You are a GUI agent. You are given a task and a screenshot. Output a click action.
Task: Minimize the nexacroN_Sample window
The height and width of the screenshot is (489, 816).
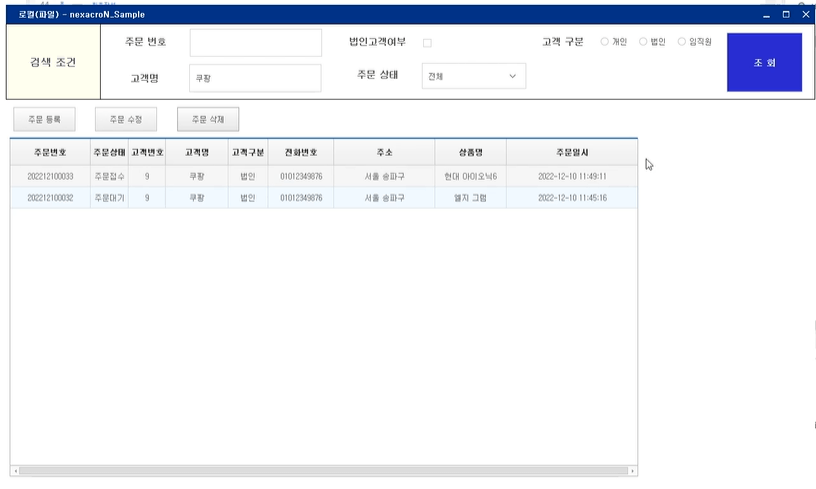pyautogui.click(x=766, y=15)
